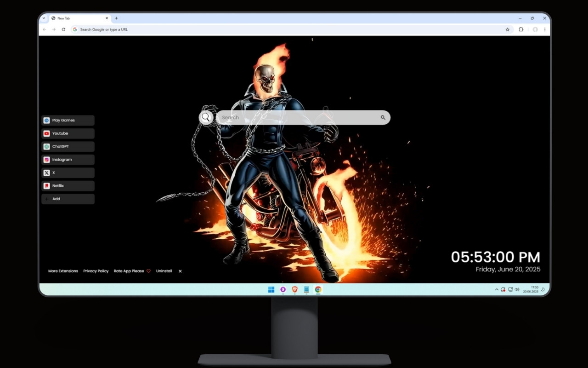Select the New Tab tab
588x368 pixels.
[79, 18]
